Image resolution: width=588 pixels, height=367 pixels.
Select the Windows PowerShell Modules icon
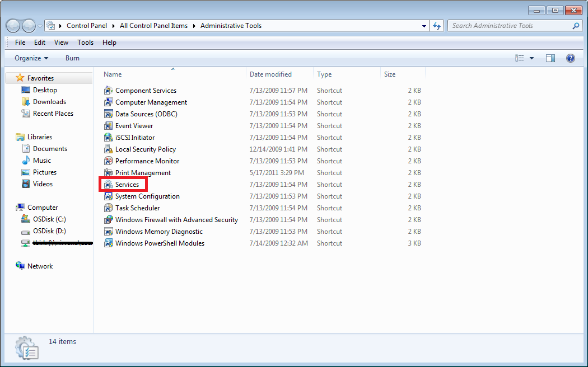click(x=109, y=243)
